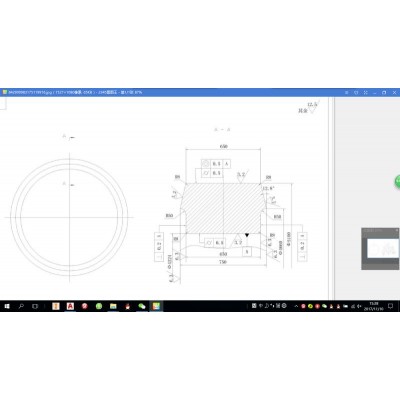The height and width of the screenshot is (400, 400).
Task: Click the red circular app icon beside AutoCAD
Action: click(85, 306)
